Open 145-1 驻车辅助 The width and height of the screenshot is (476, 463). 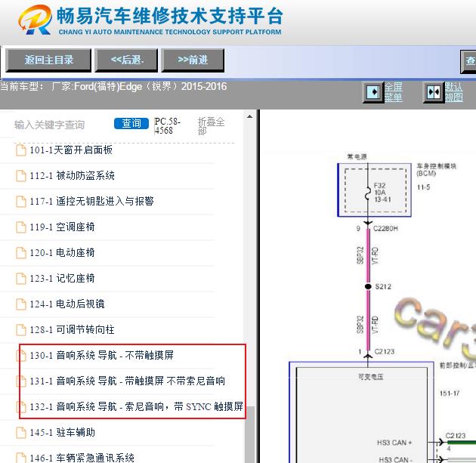click(x=62, y=432)
